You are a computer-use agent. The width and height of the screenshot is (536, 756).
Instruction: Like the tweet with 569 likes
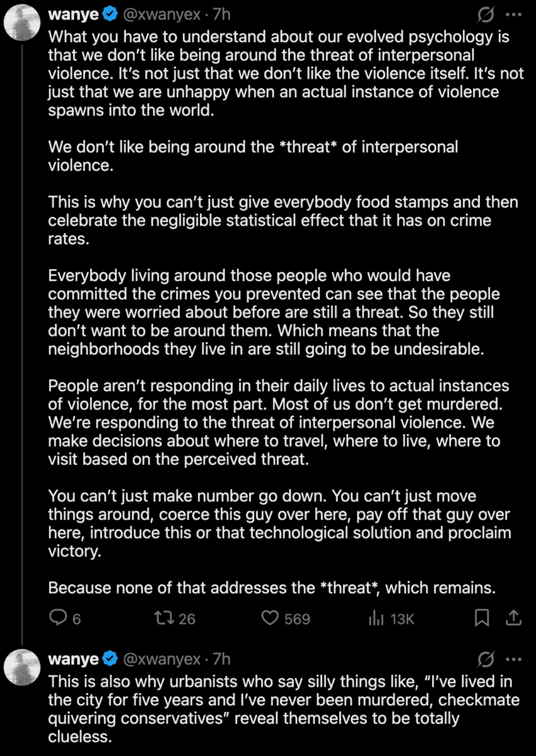pyautogui.click(x=271, y=619)
